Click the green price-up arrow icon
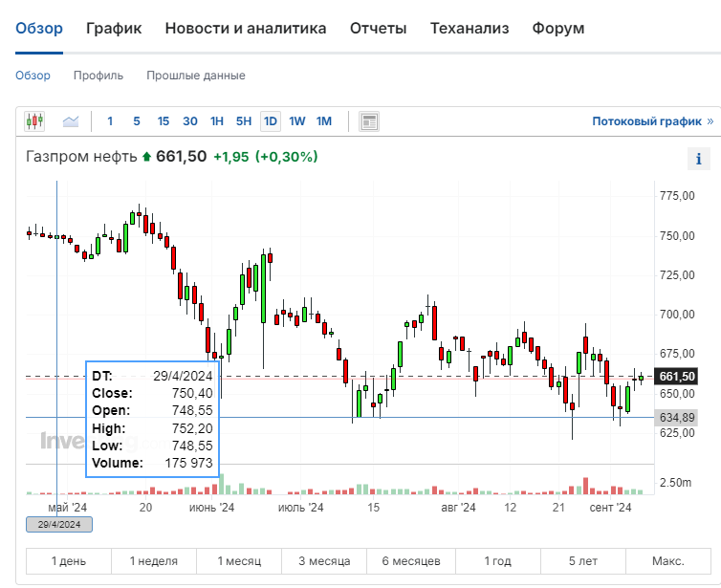 (146, 157)
